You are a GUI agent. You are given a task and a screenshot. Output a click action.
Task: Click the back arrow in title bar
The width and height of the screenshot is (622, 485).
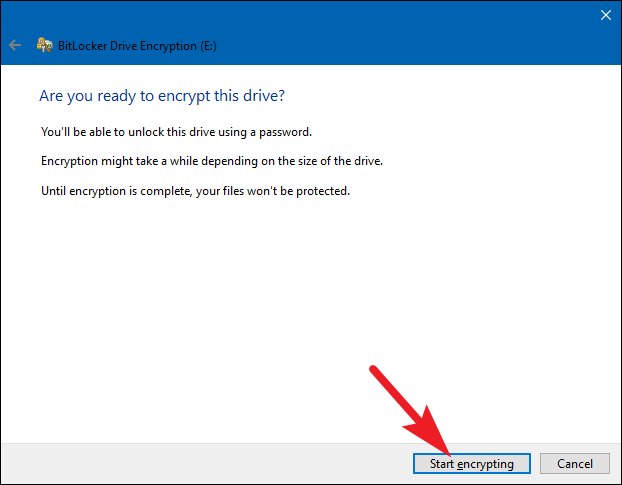point(15,45)
